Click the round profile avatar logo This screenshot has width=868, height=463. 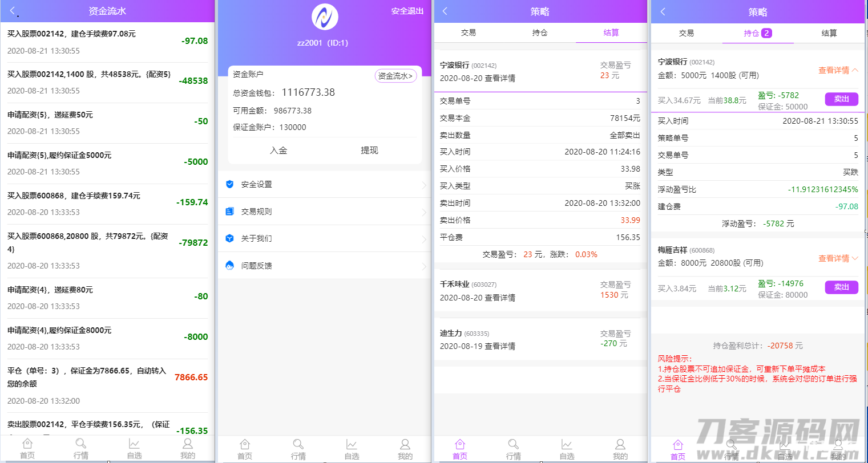pyautogui.click(x=324, y=17)
